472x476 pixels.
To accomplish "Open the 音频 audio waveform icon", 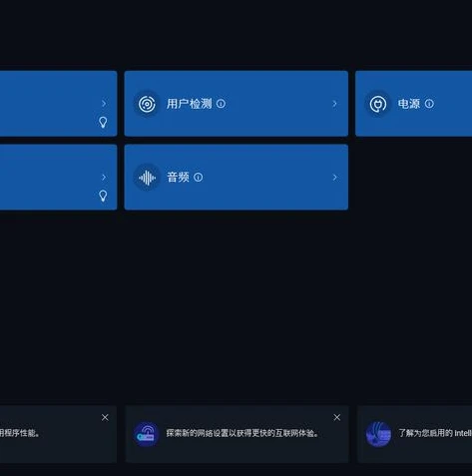I will point(147,178).
